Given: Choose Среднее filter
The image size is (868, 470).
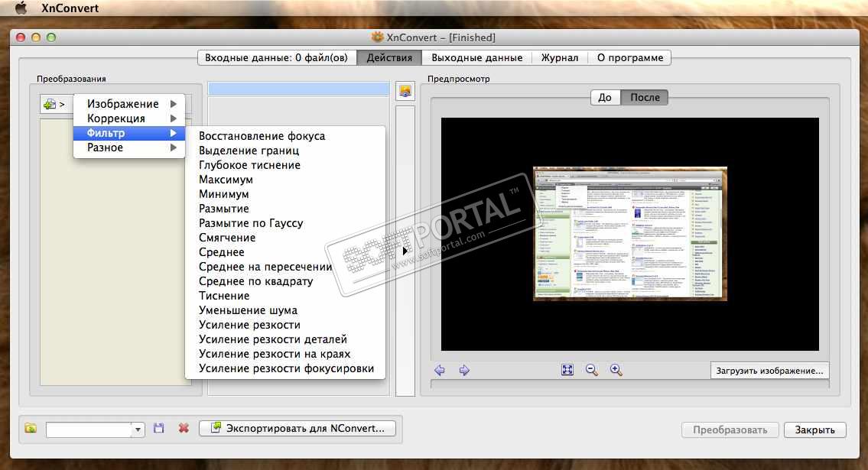Looking at the screenshot, I should click(285, 252).
